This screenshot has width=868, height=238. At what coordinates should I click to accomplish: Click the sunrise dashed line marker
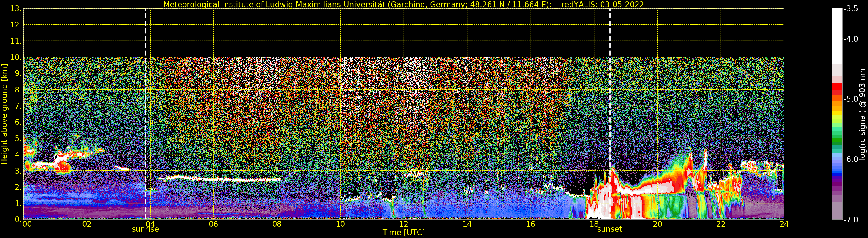point(145,114)
